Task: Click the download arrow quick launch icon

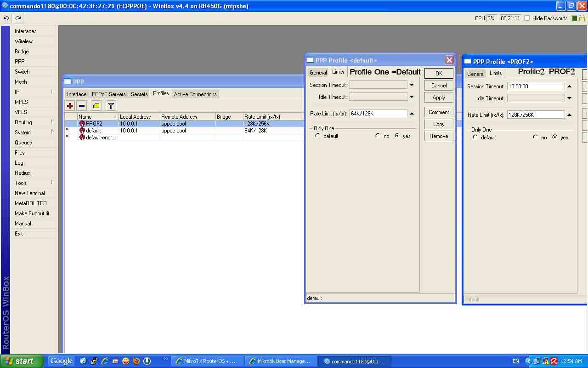Action: point(147,361)
